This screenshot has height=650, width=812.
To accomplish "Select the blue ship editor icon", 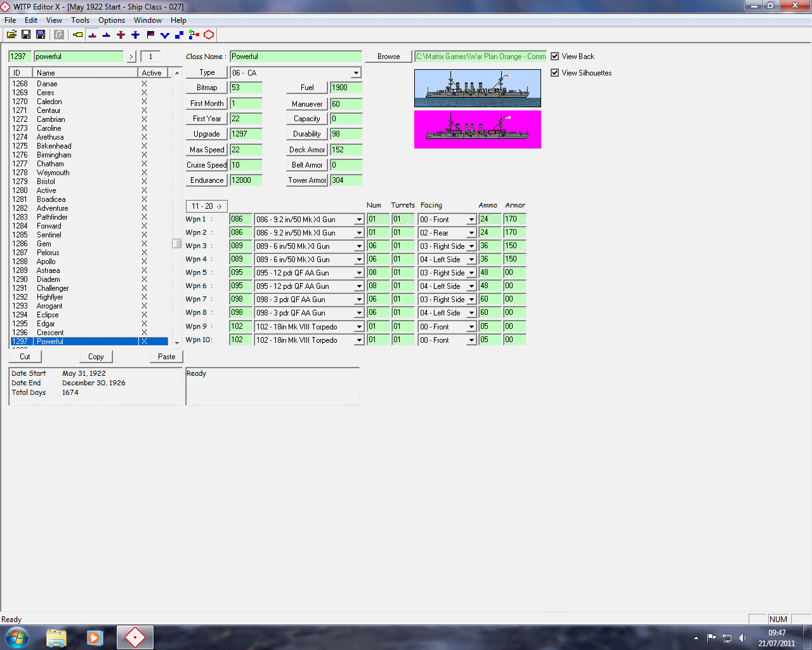I will 107,34.
